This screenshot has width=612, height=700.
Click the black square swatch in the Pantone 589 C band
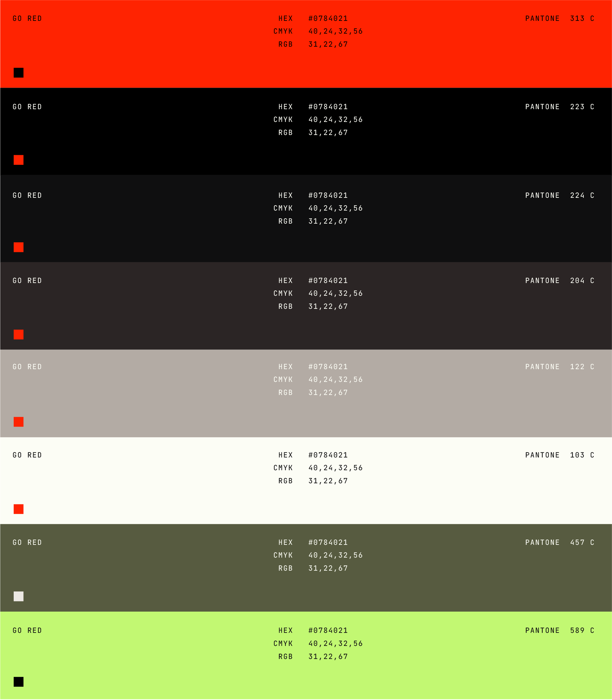point(18,682)
